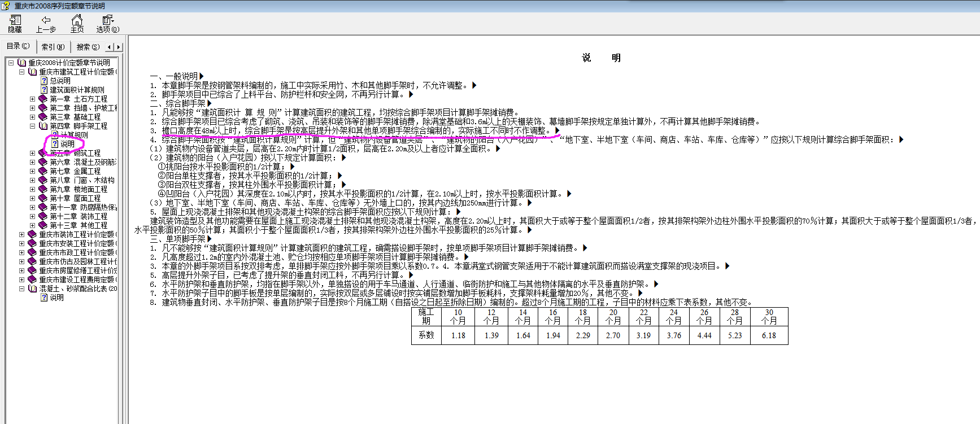The height and width of the screenshot is (424, 980).
Task: Click the 1.18 coefficient cell
Action: (458, 335)
